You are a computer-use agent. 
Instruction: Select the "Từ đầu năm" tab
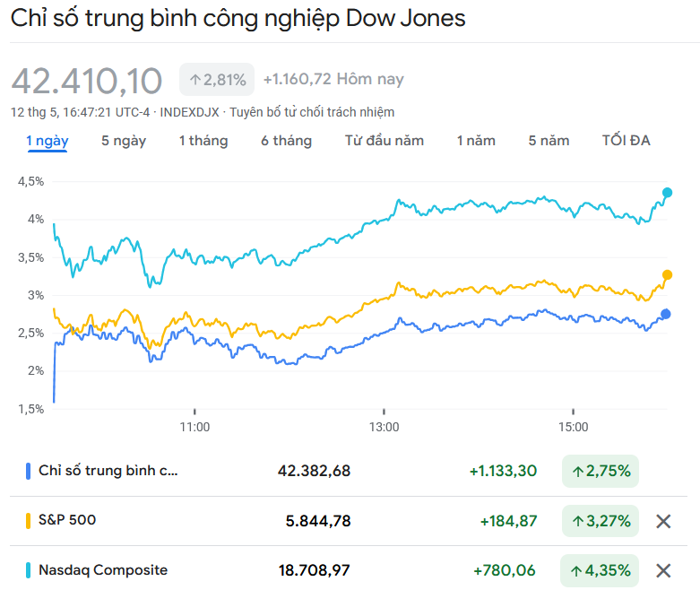coord(385,141)
